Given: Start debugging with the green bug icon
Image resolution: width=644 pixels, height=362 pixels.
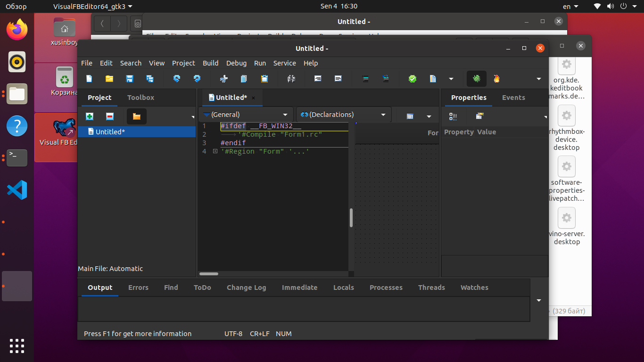Looking at the screenshot, I should (x=477, y=79).
